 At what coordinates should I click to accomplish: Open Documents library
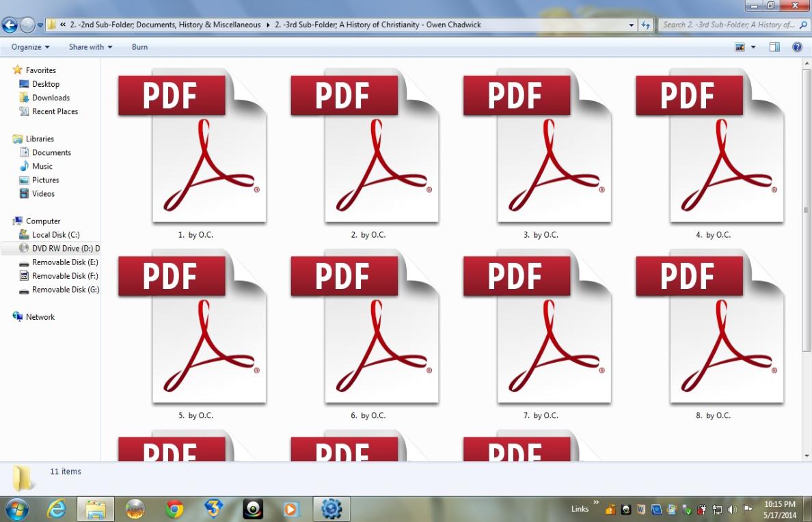pyautogui.click(x=45, y=152)
